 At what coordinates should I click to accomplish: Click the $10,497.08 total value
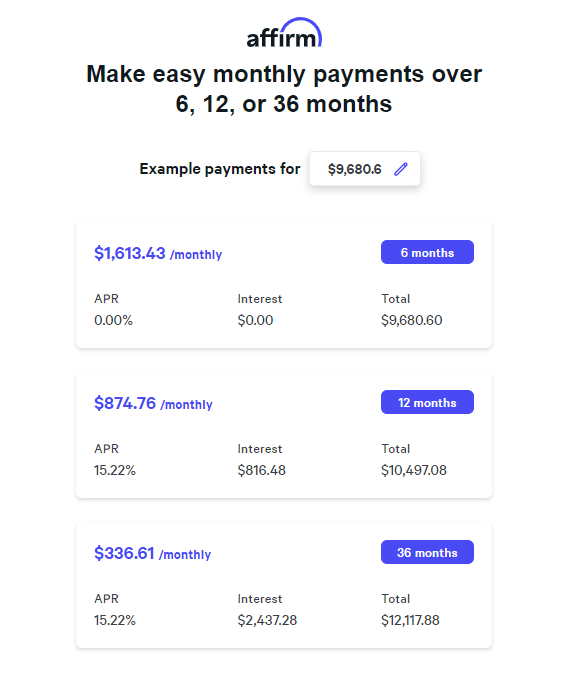tap(414, 470)
